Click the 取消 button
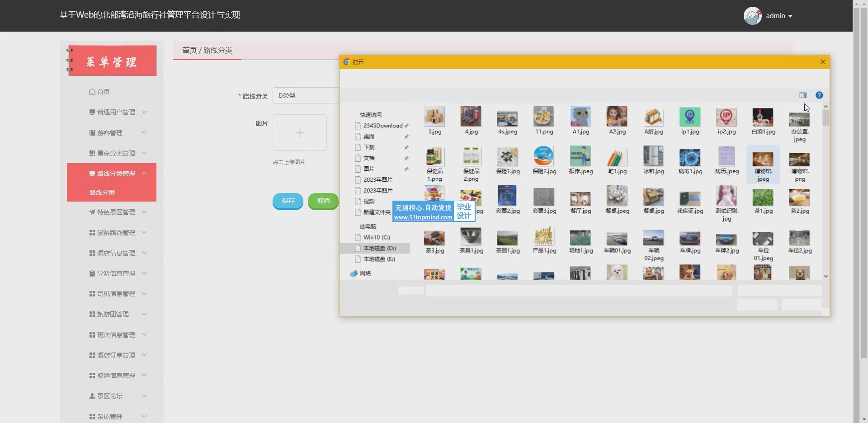The width and height of the screenshot is (868, 423). (x=323, y=201)
